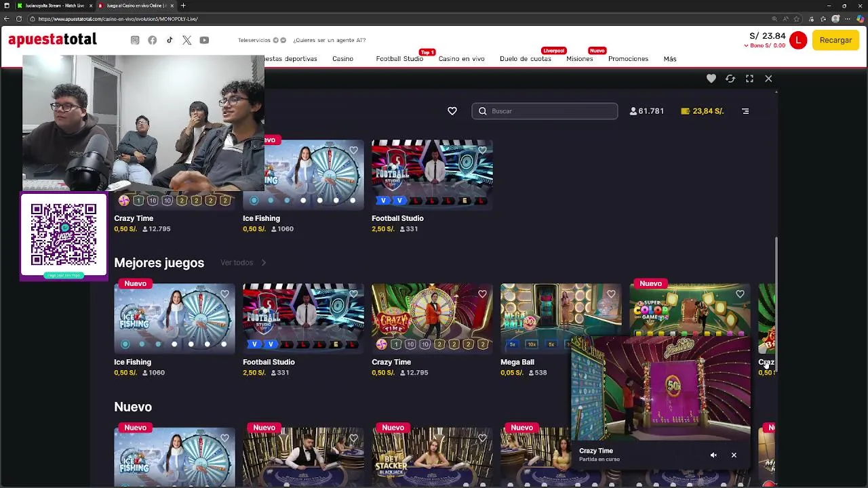This screenshot has height=488, width=868.
Task: Show favorite games heart beside search
Action: click(x=452, y=111)
